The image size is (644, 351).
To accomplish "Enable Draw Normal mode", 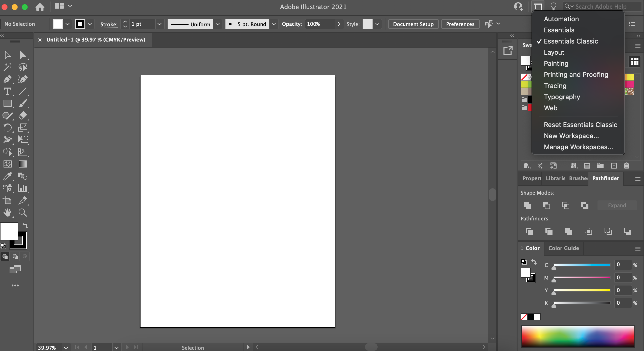I will point(5,257).
